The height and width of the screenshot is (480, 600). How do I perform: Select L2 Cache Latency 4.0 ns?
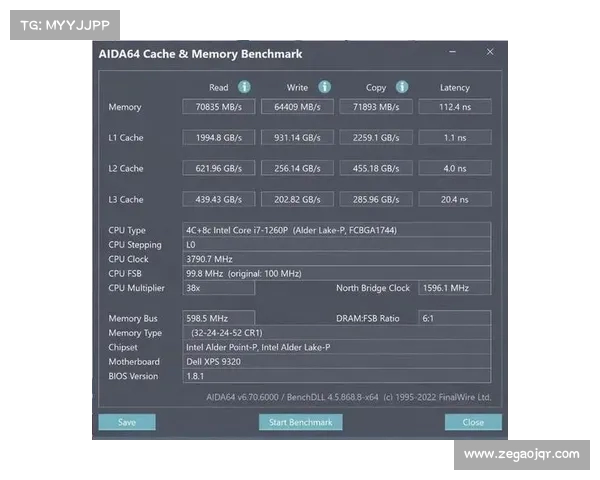tap(455, 168)
